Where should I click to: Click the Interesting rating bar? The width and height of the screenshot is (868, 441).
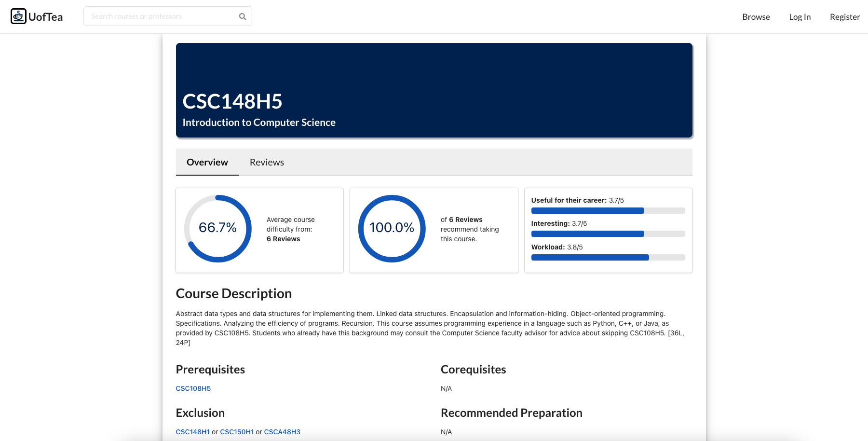608,234
